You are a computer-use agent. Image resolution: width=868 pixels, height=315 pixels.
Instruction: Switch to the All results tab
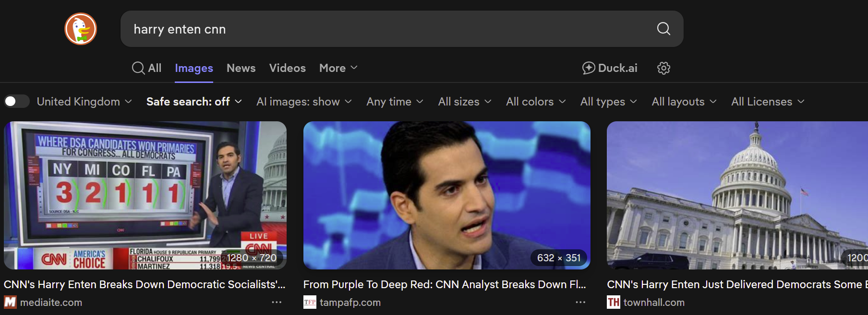point(147,68)
